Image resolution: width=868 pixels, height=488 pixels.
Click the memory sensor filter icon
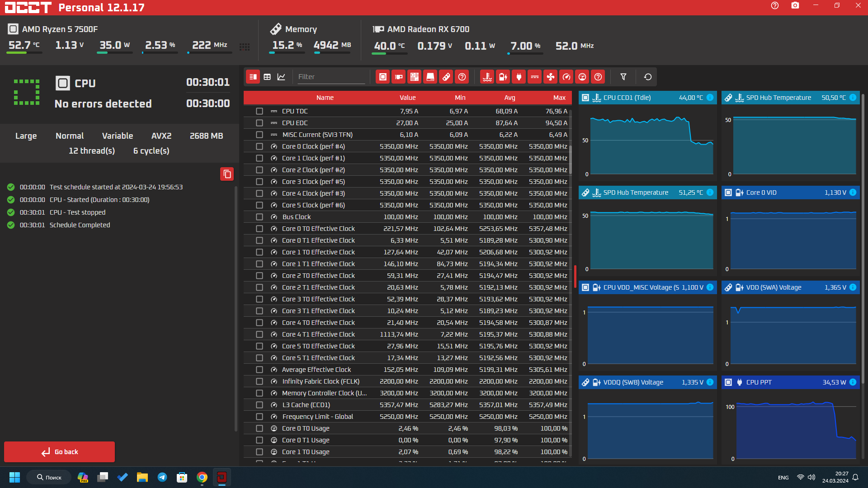click(446, 77)
